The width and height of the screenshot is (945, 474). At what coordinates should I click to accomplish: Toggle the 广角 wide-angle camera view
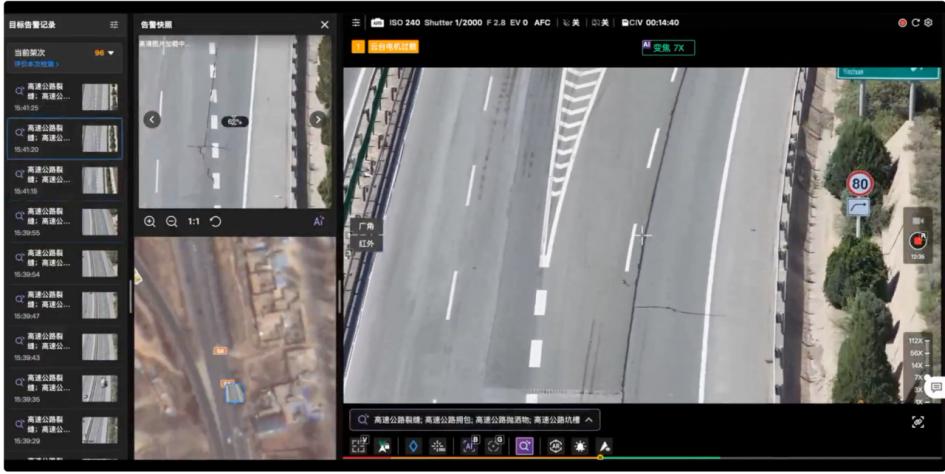(366, 227)
